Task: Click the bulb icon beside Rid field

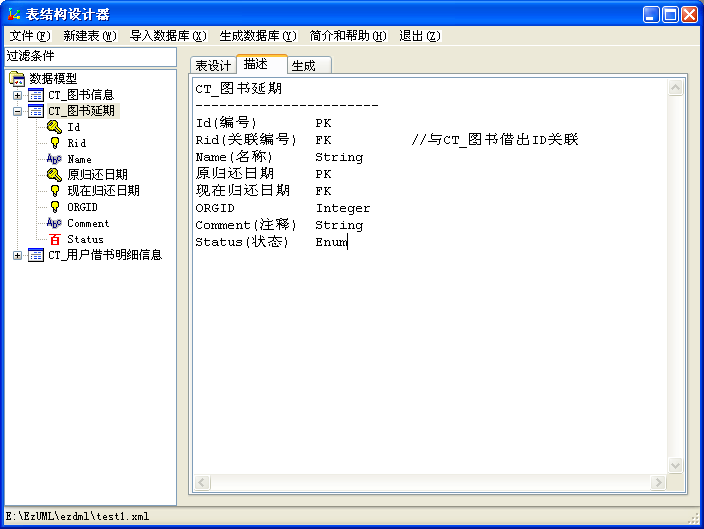Action: tap(54, 143)
